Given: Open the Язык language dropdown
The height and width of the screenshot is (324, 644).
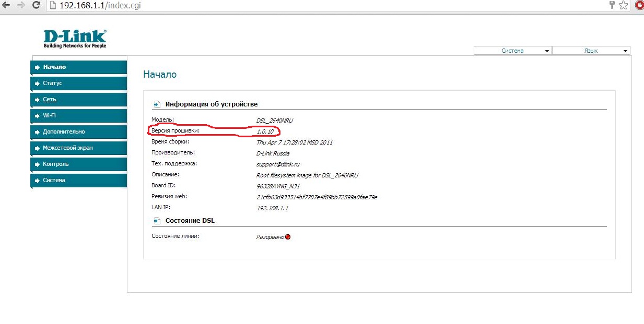Looking at the screenshot, I should click(x=591, y=51).
